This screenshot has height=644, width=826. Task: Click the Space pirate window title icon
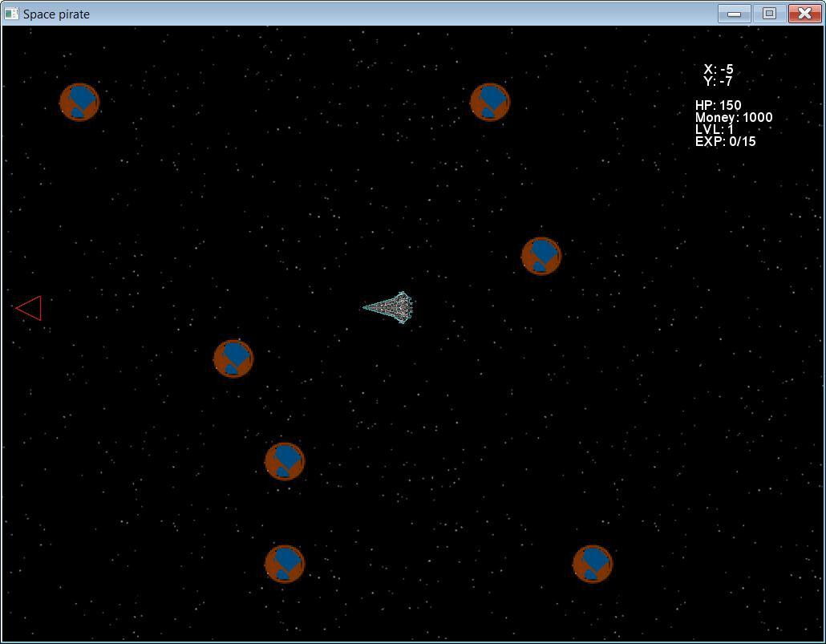click(x=11, y=14)
